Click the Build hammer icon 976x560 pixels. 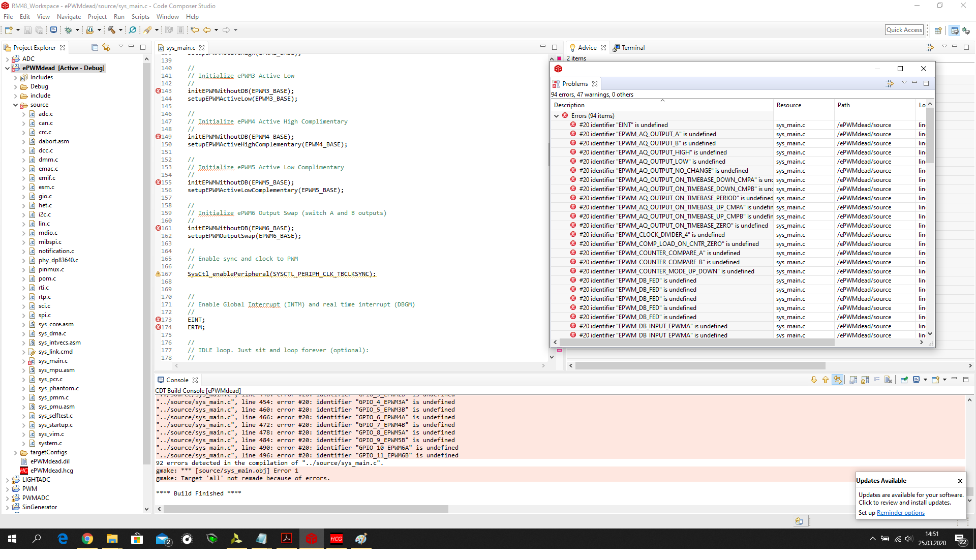(x=111, y=30)
